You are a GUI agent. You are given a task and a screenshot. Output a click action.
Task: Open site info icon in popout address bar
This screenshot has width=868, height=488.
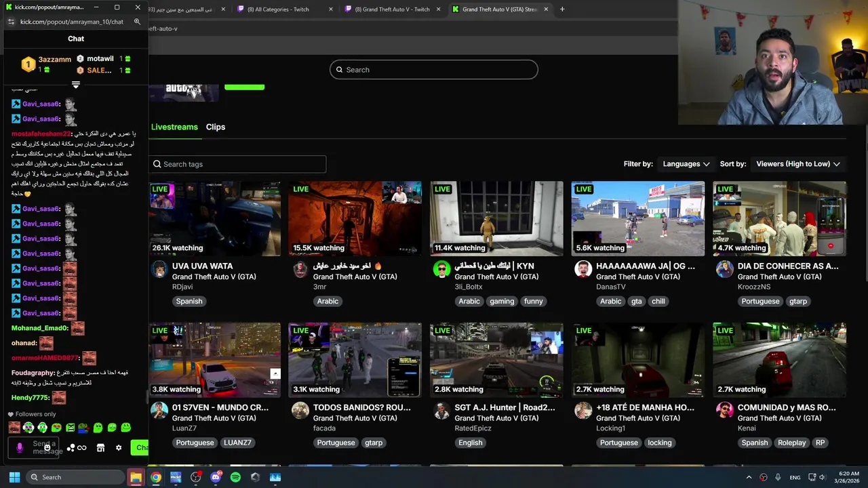pos(11,22)
